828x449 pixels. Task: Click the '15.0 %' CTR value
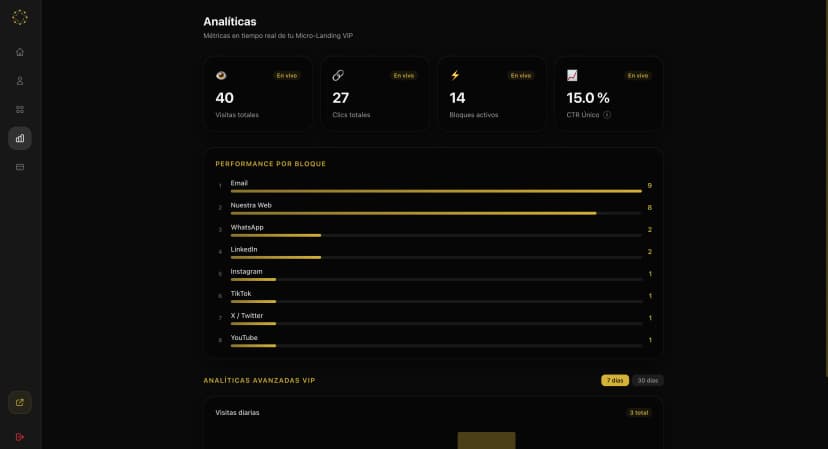coord(588,98)
